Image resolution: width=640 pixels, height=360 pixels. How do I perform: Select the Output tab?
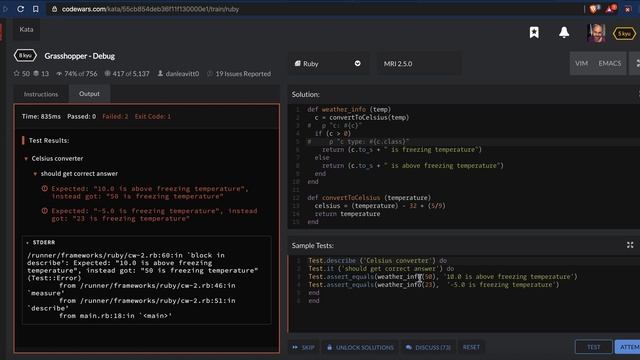point(89,94)
